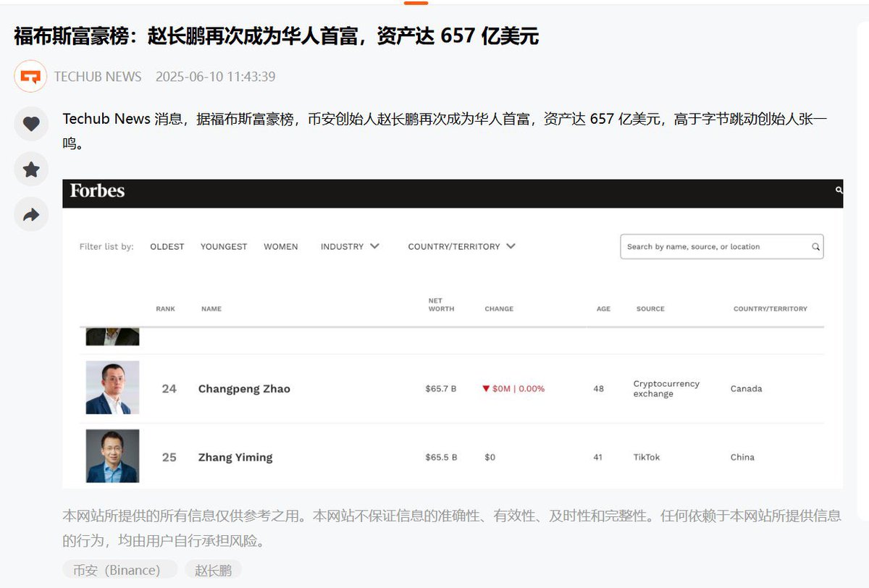Sort by AGE column header
Screen dimensions: 869x588
click(x=603, y=308)
